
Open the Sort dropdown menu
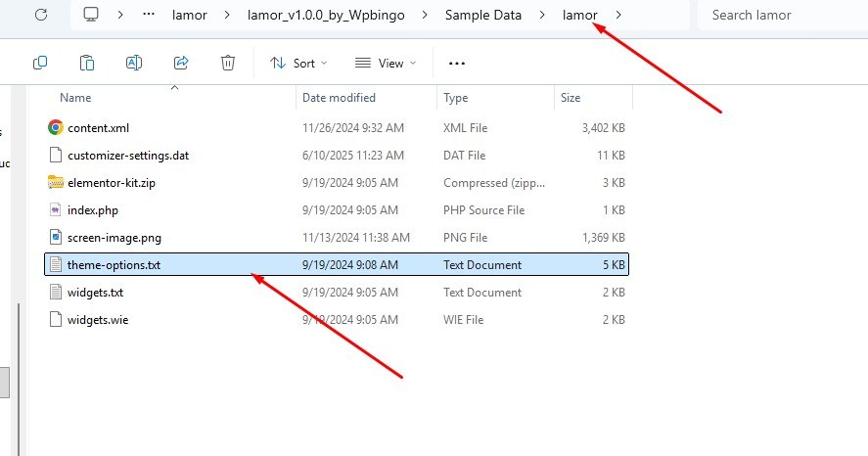tap(298, 63)
